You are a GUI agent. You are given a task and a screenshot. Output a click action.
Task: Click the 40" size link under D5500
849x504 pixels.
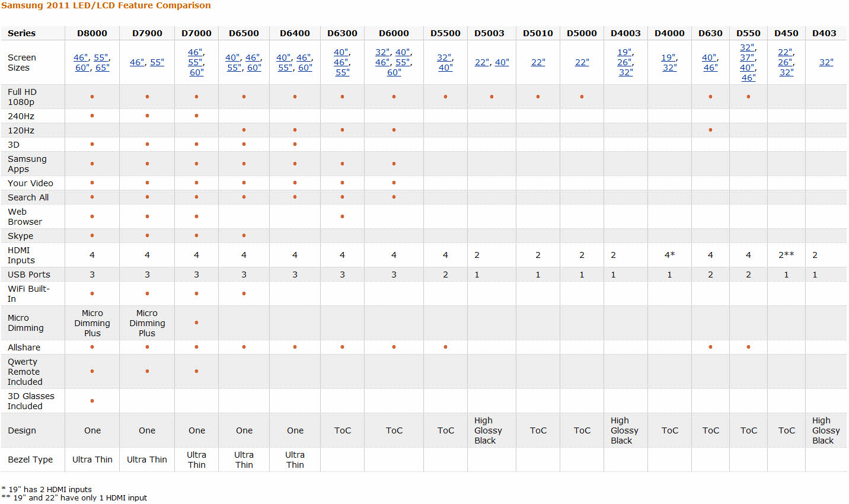coord(446,68)
